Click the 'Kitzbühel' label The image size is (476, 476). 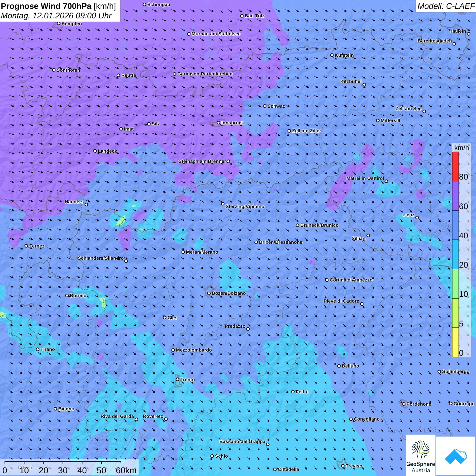pos(351,81)
